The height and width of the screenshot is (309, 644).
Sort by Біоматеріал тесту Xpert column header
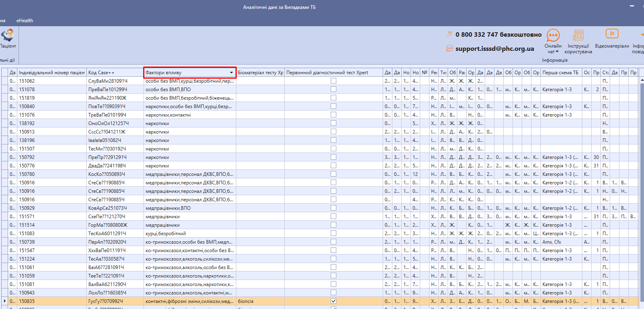(260, 73)
